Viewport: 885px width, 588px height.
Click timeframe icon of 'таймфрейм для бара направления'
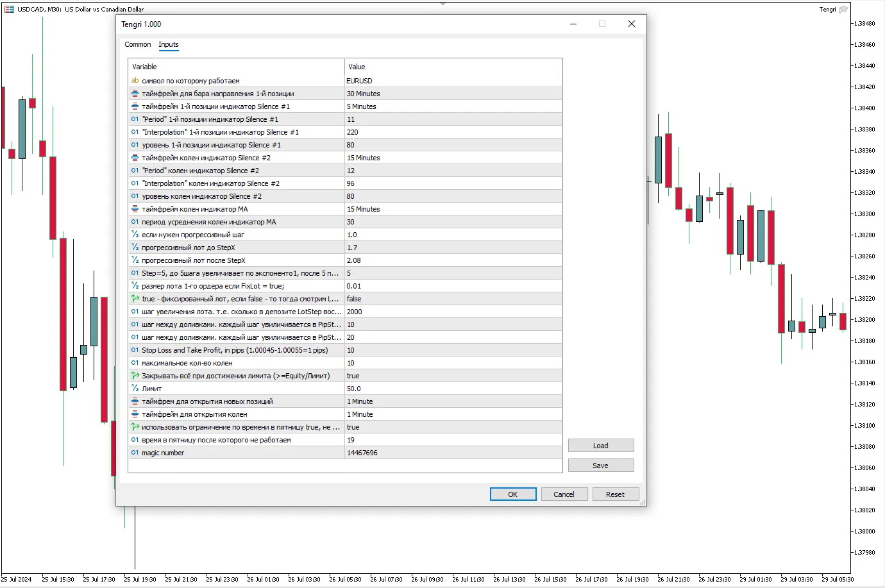click(135, 94)
